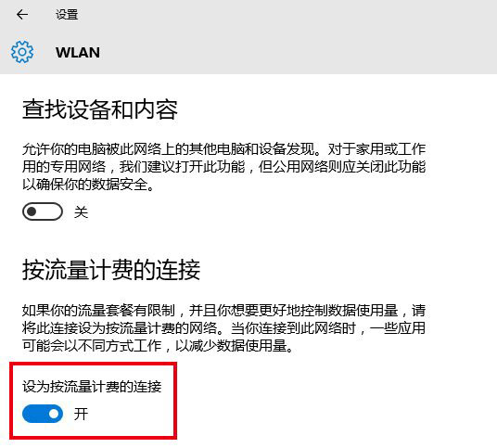Click the 开 status label
Screen dimensions: 497x448
pos(81,414)
